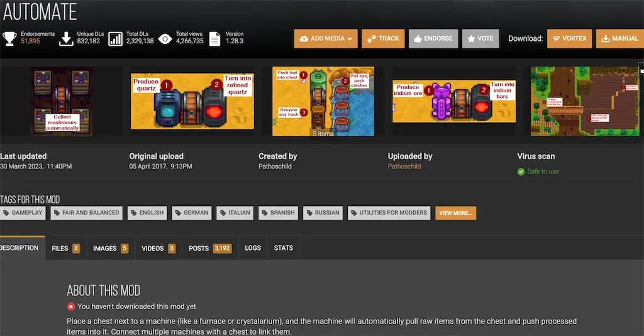Viewport: 644px width, 336px height.
Task: Click the Total DLs value 2,329,138
Action: [140, 41]
